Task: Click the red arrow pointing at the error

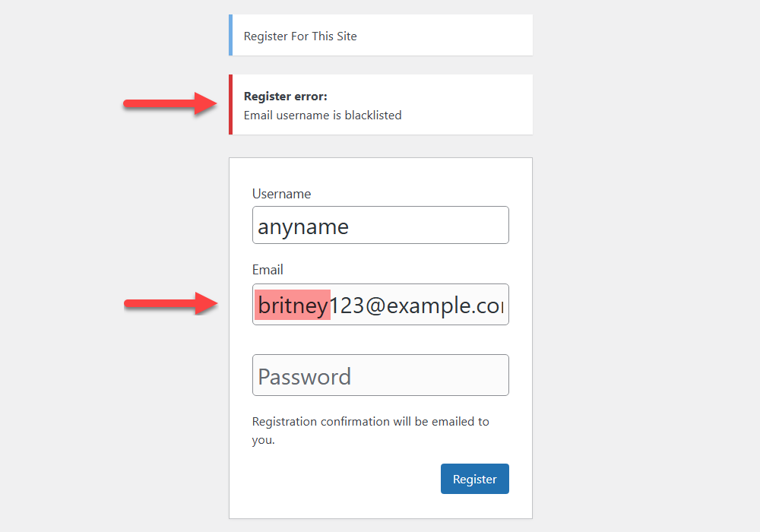Action: click(169, 101)
